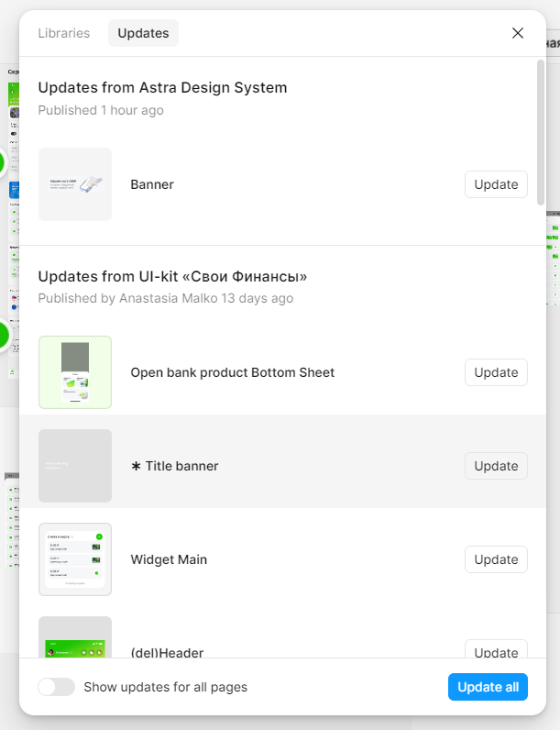Update the Title banner component

click(x=496, y=466)
